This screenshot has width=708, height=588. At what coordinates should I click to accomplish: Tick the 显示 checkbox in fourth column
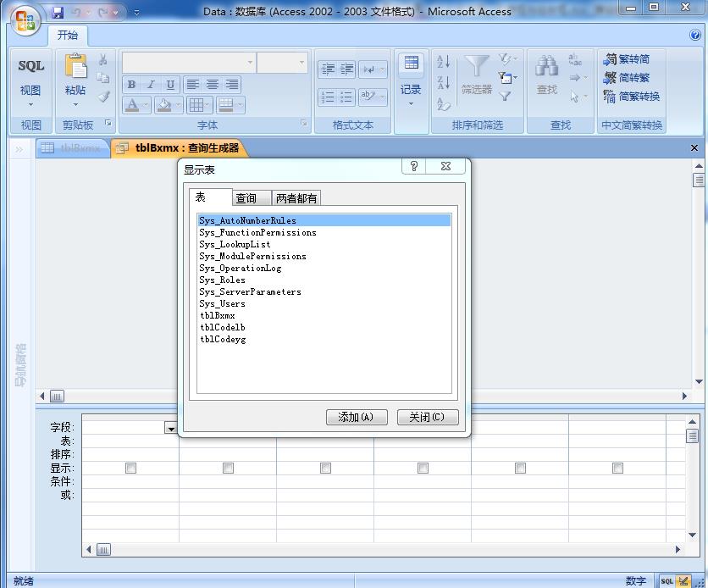pos(423,468)
